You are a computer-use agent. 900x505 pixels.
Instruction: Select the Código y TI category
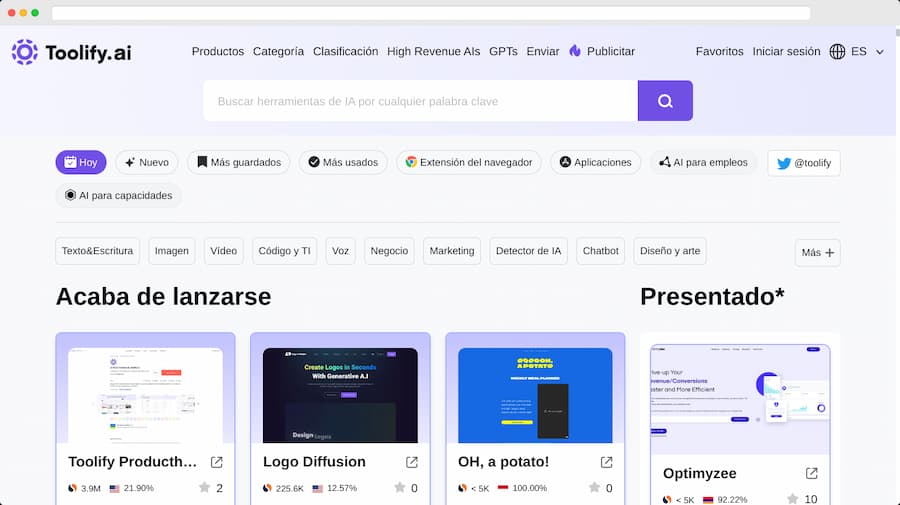pos(284,251)
